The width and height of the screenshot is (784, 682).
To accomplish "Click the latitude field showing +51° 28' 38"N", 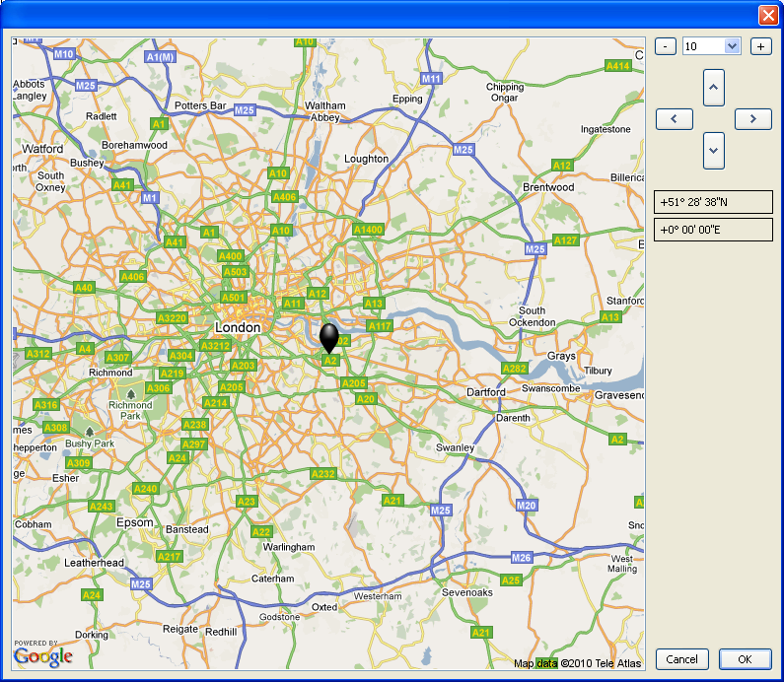I will coord(713,202).
